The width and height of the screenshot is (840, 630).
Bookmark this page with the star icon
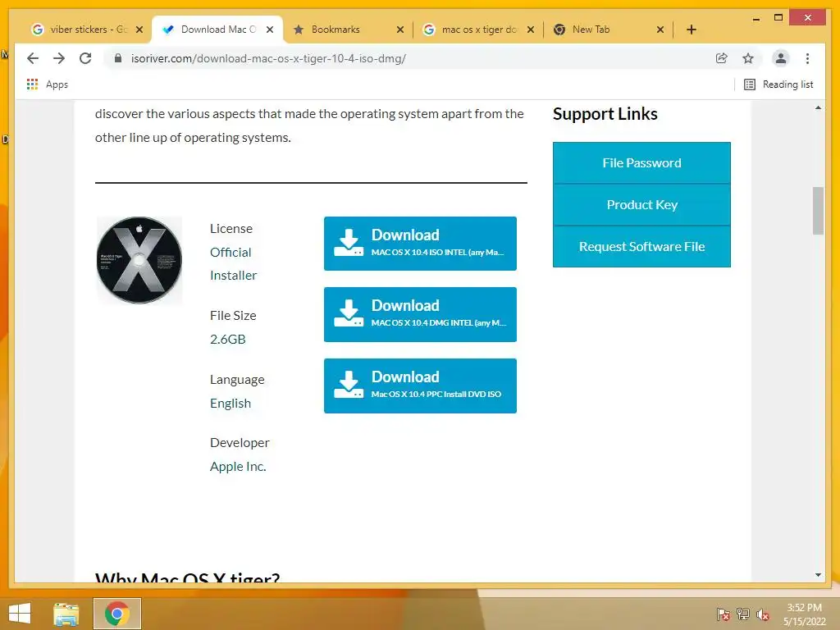coord(748,58)
